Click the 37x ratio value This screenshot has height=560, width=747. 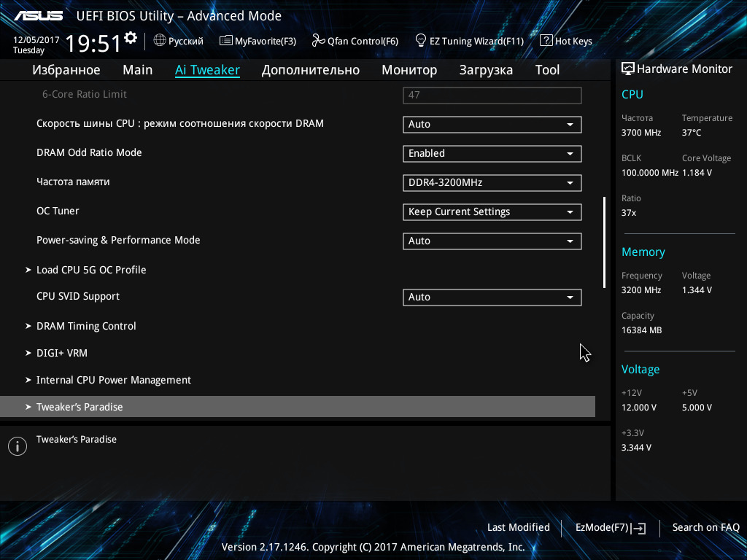pos(629,213)
